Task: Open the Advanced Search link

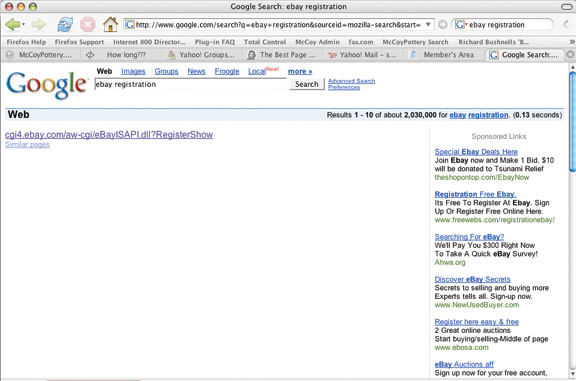Action: (x=351, y=81)
